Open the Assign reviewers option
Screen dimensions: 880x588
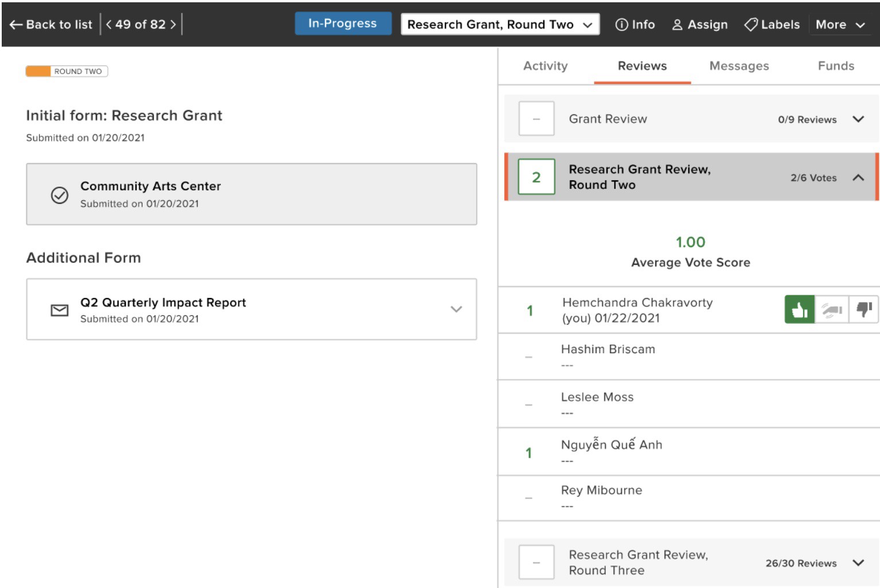700,25
